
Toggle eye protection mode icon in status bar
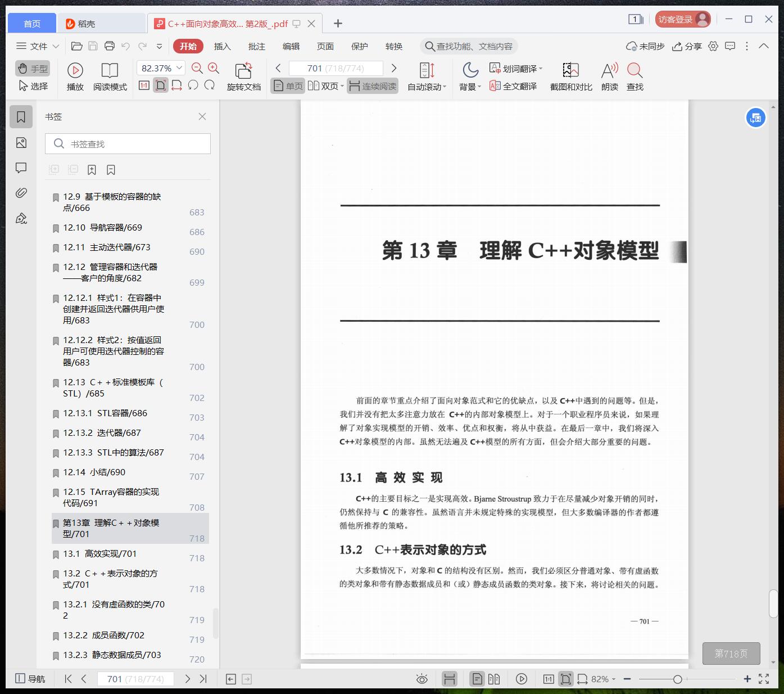(x=422, y=679)
